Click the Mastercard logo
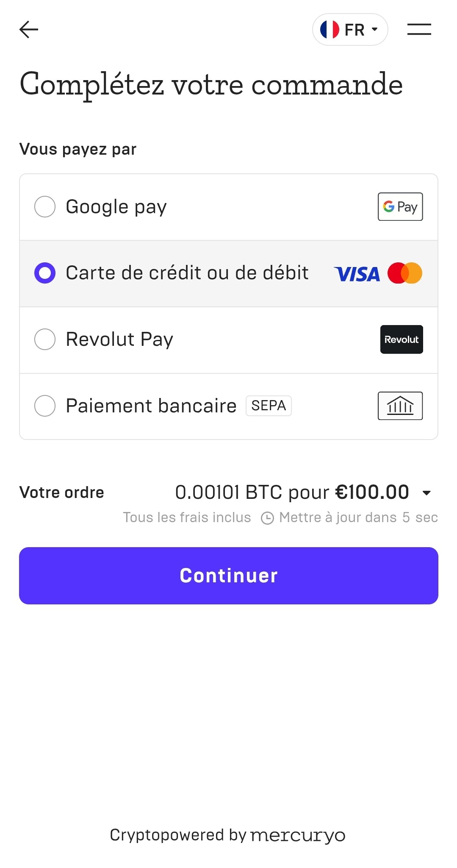Image resolution: width=457 pixels, height=868 pixels. 405,273
